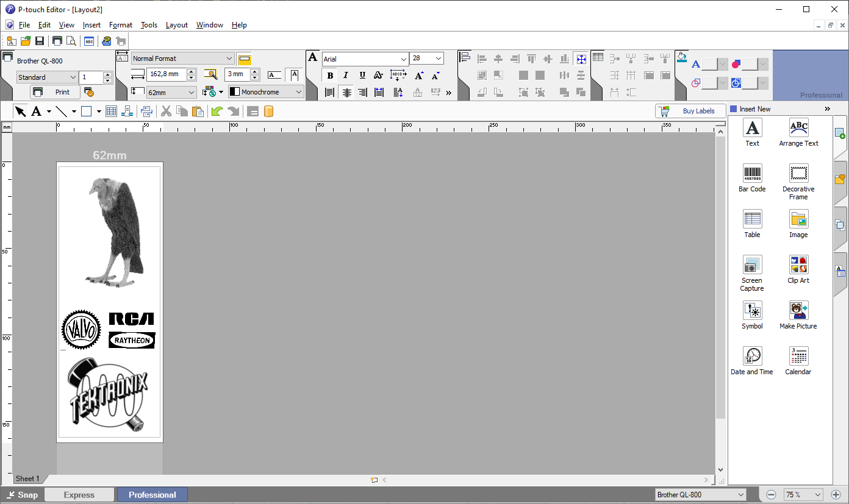Open the font size 28 dropdown
The image size is (849, 504).
click(x=439, y=59)
